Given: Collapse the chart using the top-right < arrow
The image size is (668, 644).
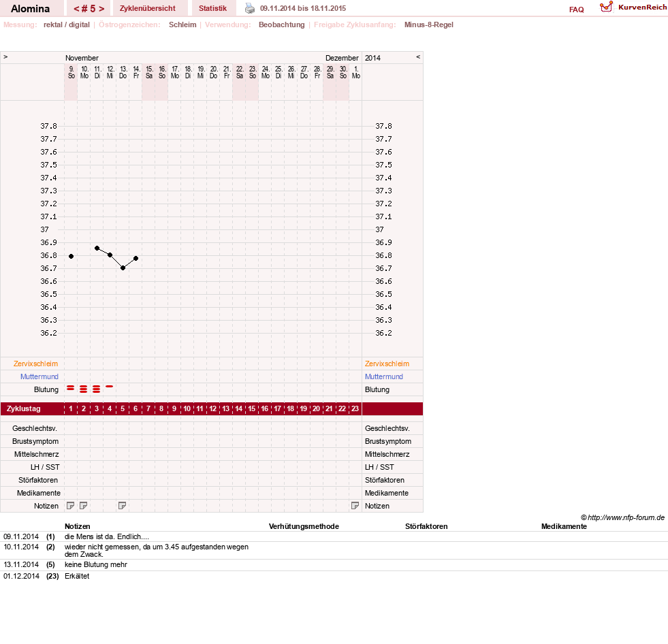Looking at the screenshot, I should click(418, 57).
